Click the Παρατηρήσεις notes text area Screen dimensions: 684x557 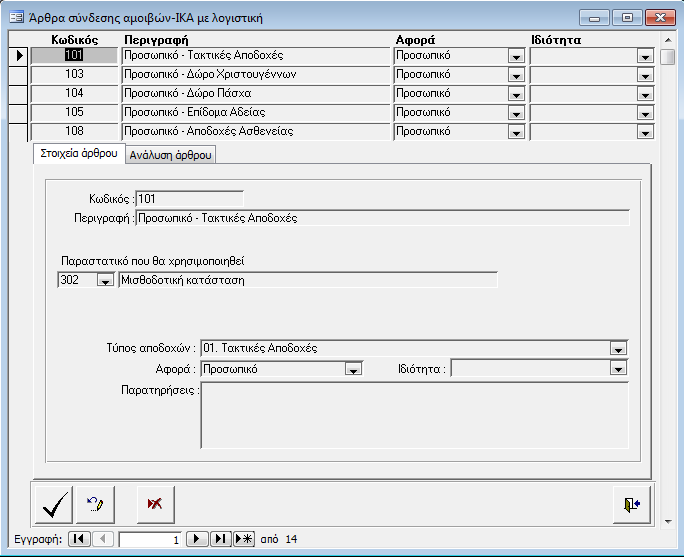[x=414, y=414]
